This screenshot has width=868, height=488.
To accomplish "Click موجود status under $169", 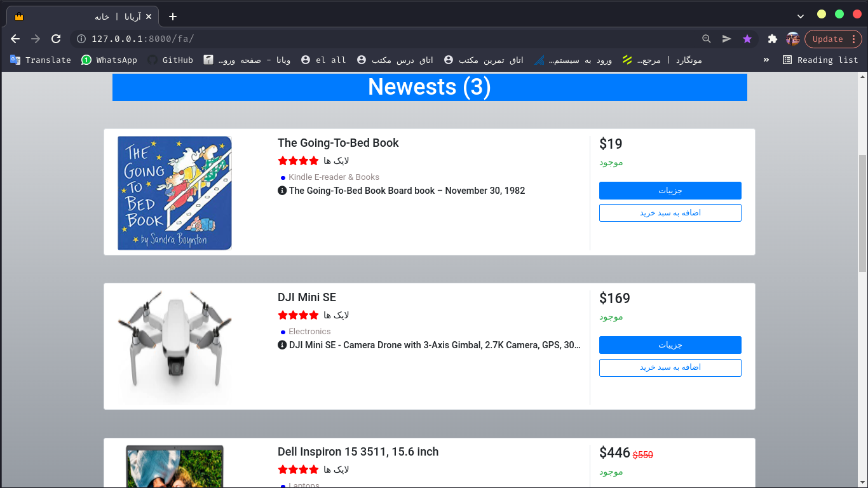I will pyautogui.click(x=611, y=317).
